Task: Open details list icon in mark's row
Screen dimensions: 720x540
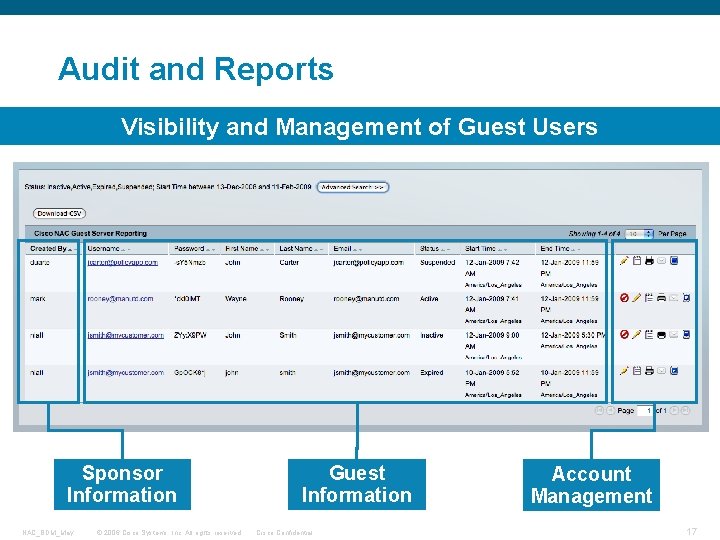Action: (x=649, y=298)
